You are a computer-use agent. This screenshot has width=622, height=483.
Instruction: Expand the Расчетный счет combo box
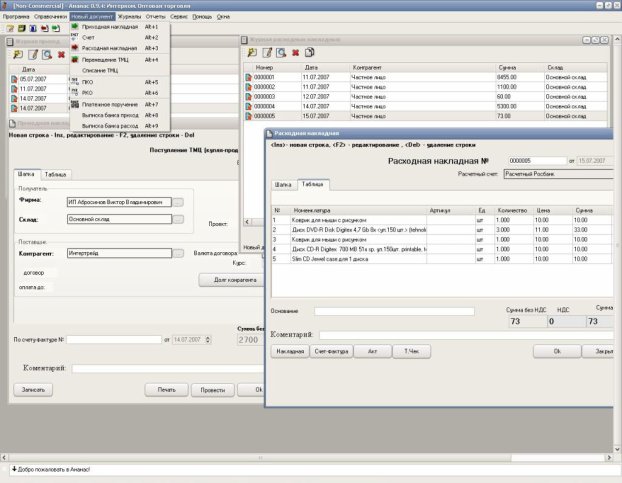coord(559,174)
